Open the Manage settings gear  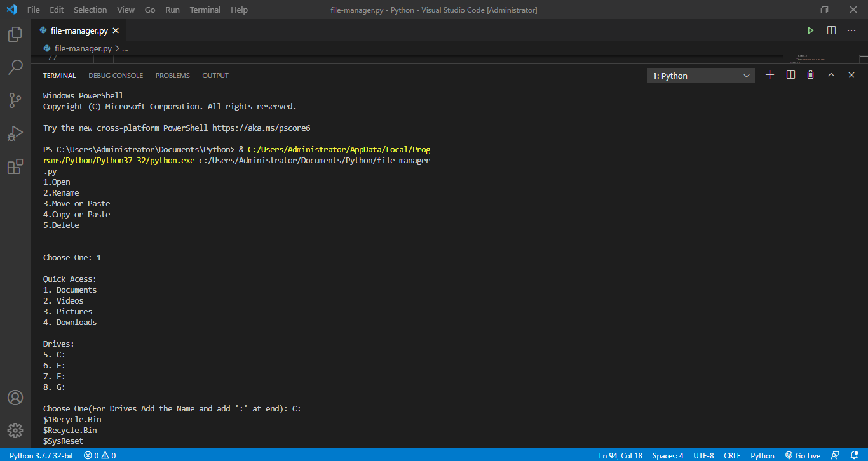point(15,430)
